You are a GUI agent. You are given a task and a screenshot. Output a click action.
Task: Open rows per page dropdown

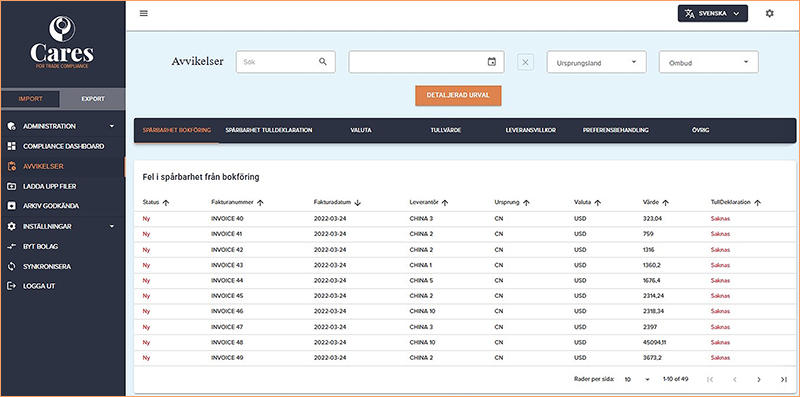click(637, 380)
